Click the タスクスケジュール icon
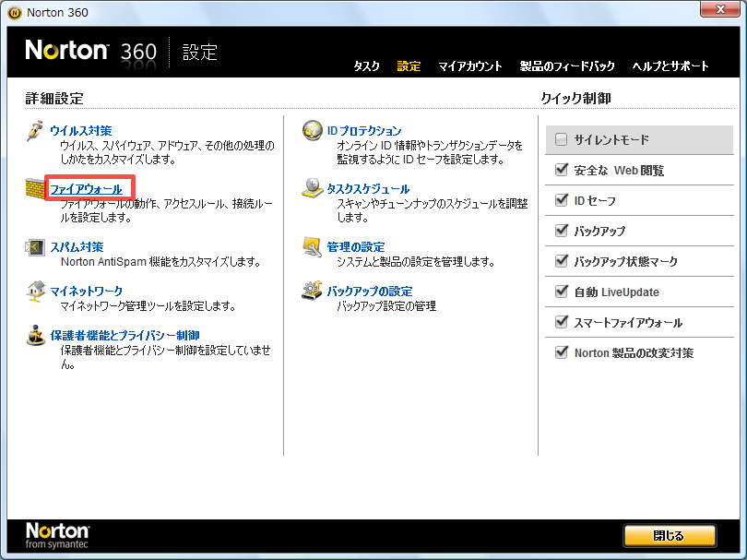 312,190
